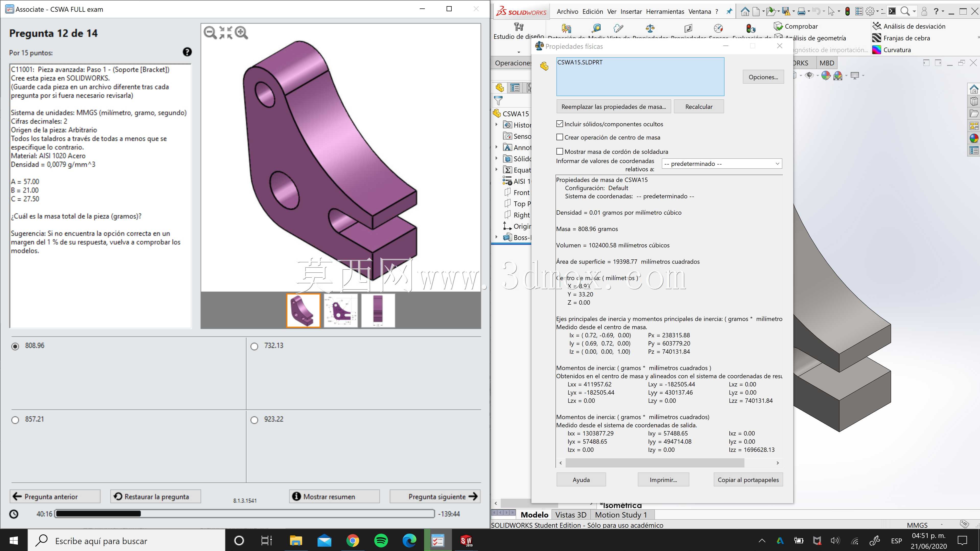Screen dimensions: 980x551
Task: Open Google Chrome from the taskbar
Action: click(x=353, y=540)
